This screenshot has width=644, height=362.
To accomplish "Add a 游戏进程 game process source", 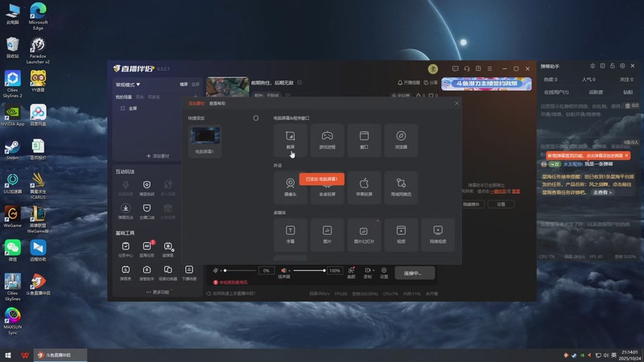I will tap(327, 140).
